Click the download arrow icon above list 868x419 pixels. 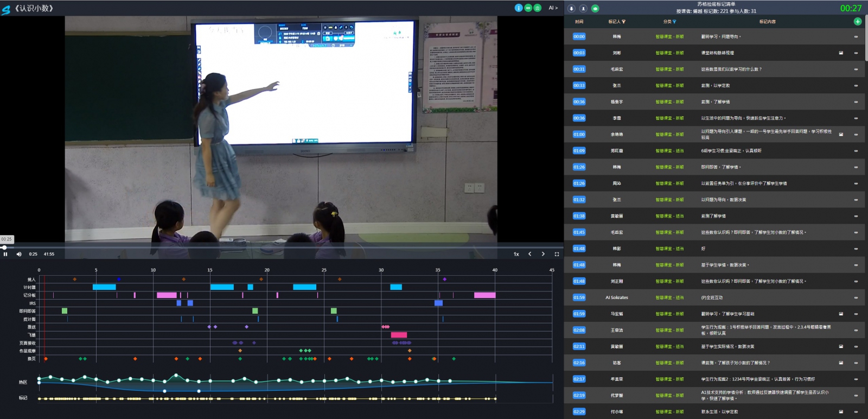(x=571, y=8)
